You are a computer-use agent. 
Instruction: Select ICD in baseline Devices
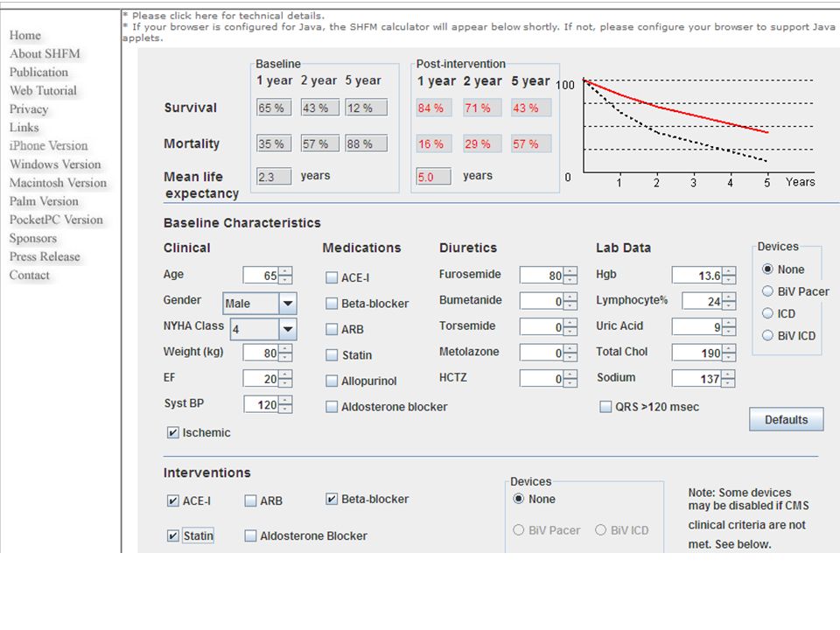pyautogui.click(x=767, y=313)
